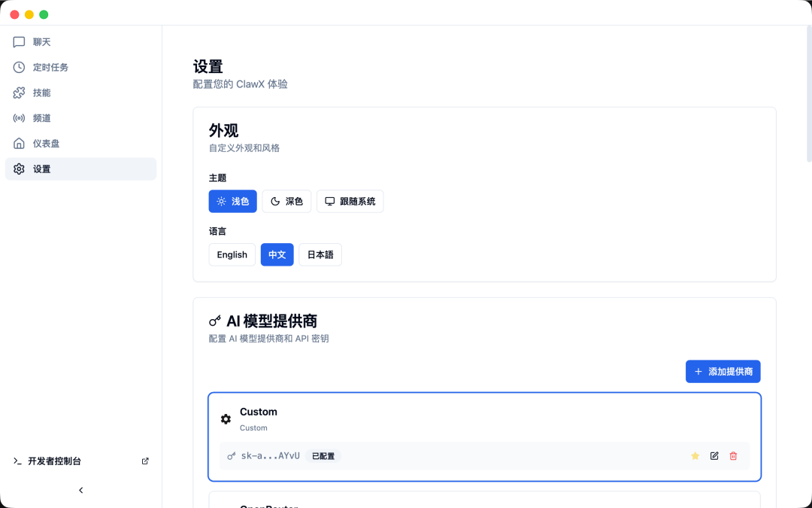The height and width of the screenshot is (508, 812).
Task: Set language to English
Action: coord(232,255)
